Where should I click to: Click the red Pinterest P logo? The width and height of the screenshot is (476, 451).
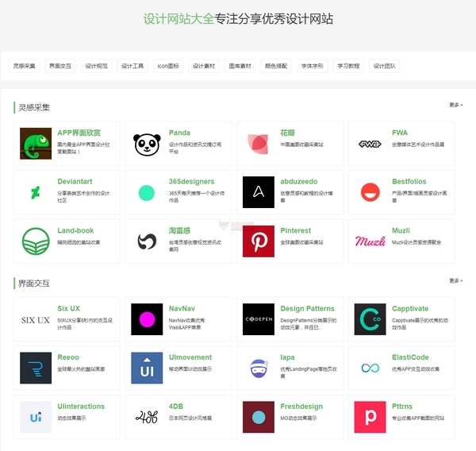click(x=259, y=241)
